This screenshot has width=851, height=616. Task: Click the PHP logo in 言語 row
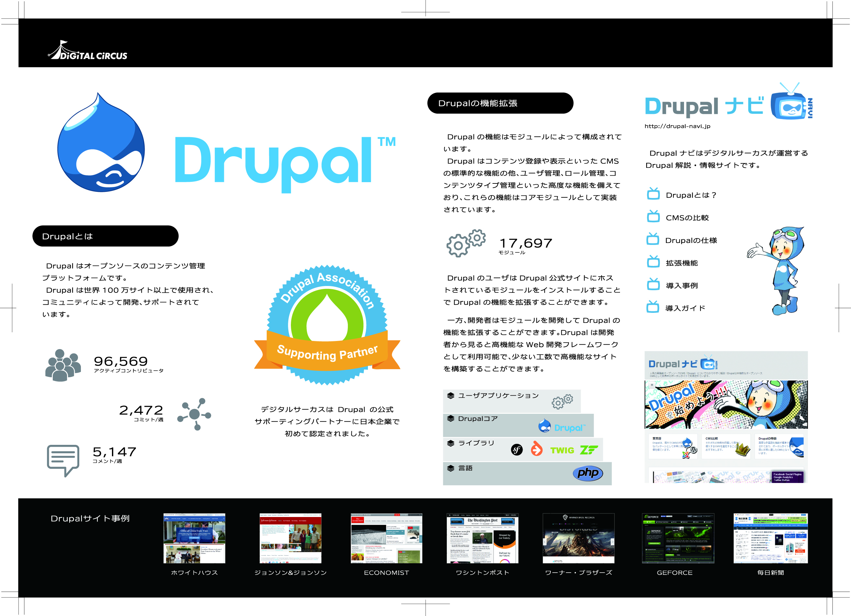(x=588, y=473)
